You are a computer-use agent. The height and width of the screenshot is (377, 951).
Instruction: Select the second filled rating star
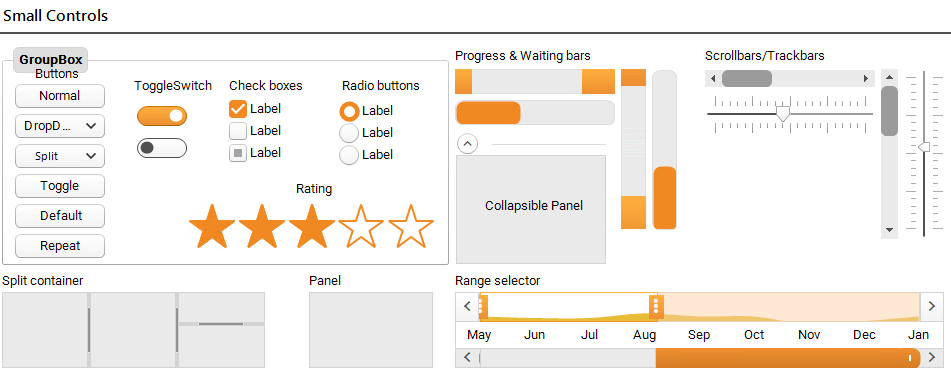point(261,227)
